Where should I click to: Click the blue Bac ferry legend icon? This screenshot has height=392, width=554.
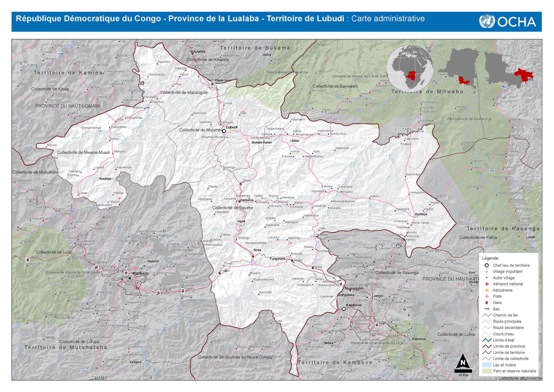pos(487,309)
